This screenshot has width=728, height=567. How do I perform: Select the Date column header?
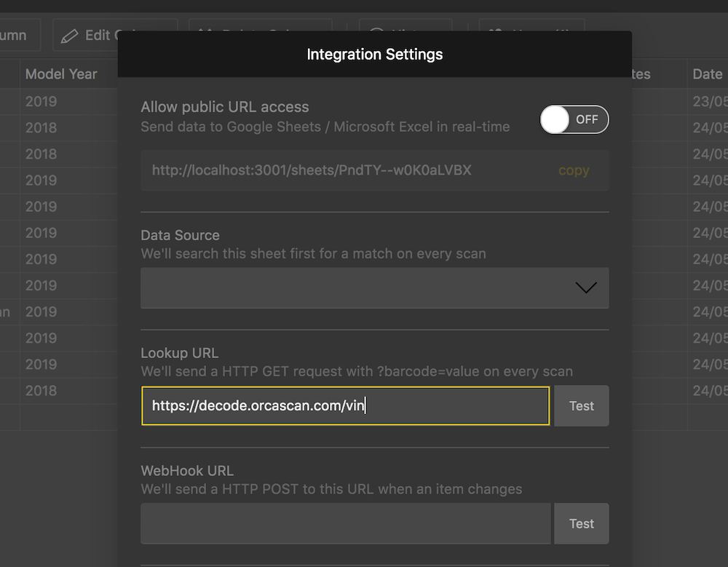pos(707,74)
